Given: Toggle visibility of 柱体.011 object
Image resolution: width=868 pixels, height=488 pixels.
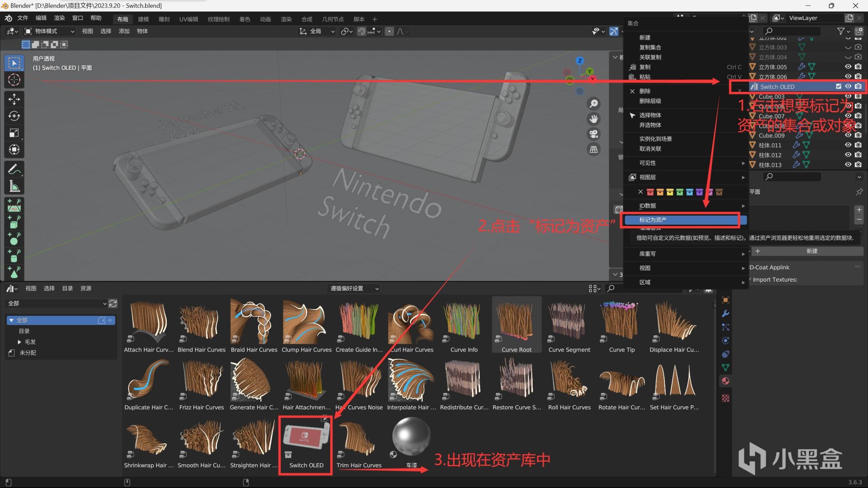Looking at the screenshot, I should (x=848, y=145).
